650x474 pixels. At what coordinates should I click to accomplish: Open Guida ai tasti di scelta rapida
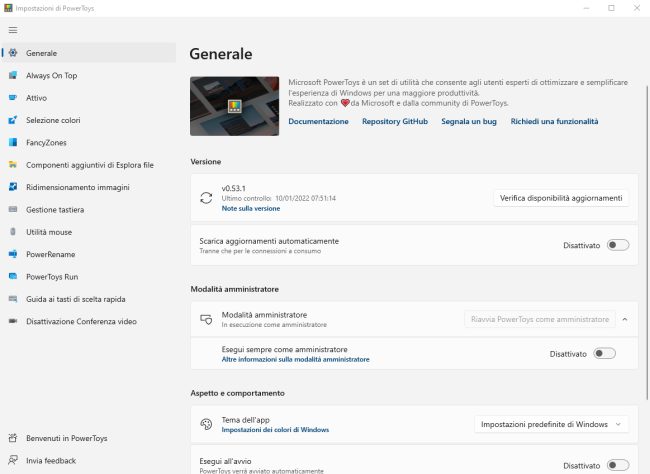pyautogui.click(x=89, y=299)
